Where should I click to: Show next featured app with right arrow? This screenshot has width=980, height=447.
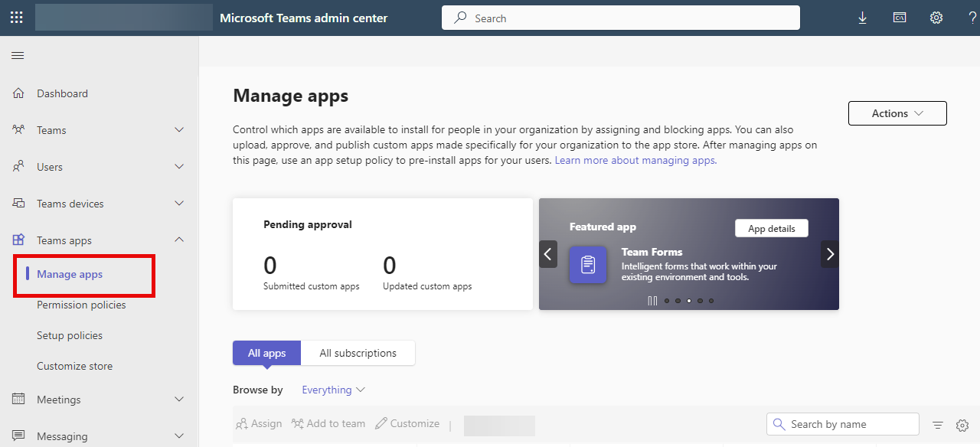point(830,254)
